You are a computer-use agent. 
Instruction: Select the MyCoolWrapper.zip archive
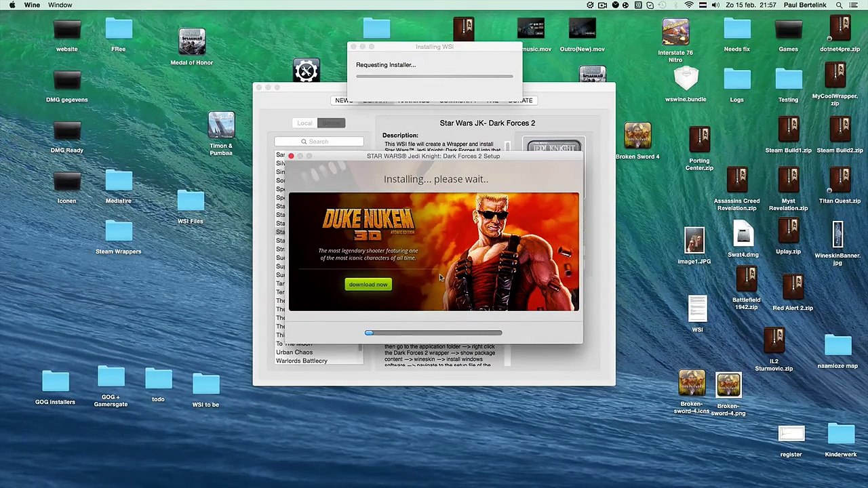835,76
